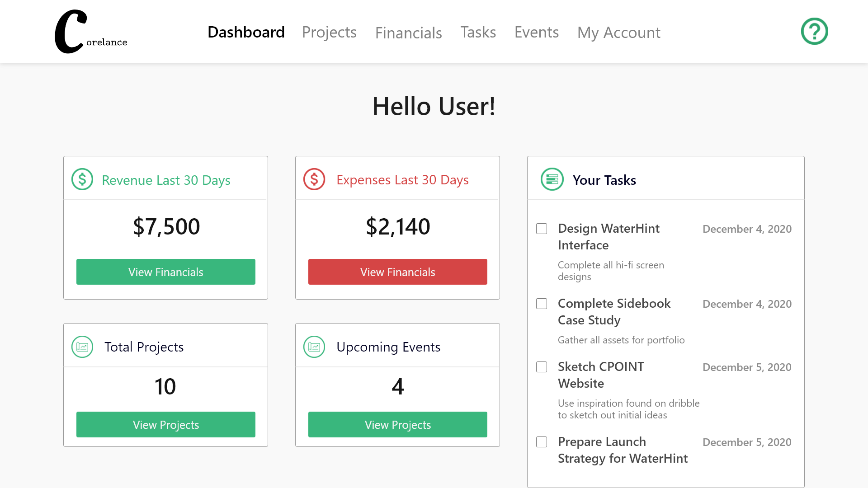Click the Upcoming Events chart icon
868x488 pixels.
pyautogui.click(x=314, y=347)
